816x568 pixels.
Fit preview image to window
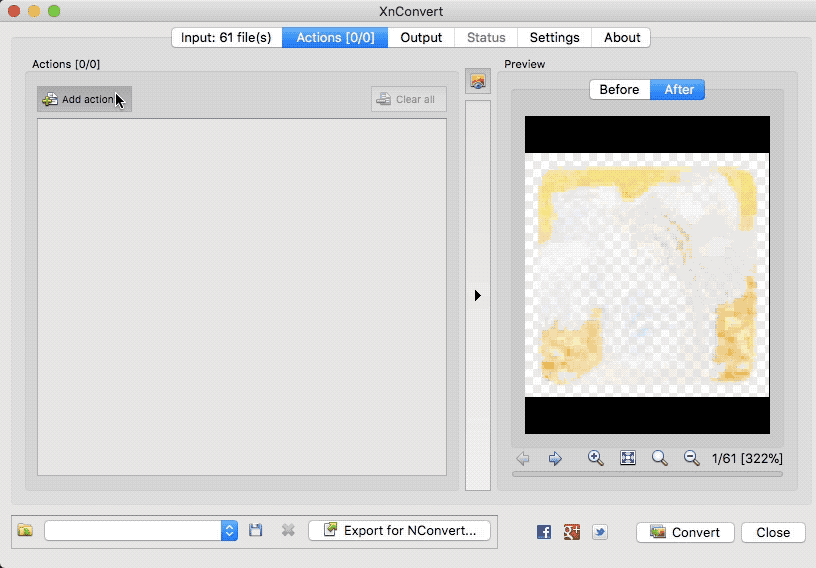click(628, 458)
